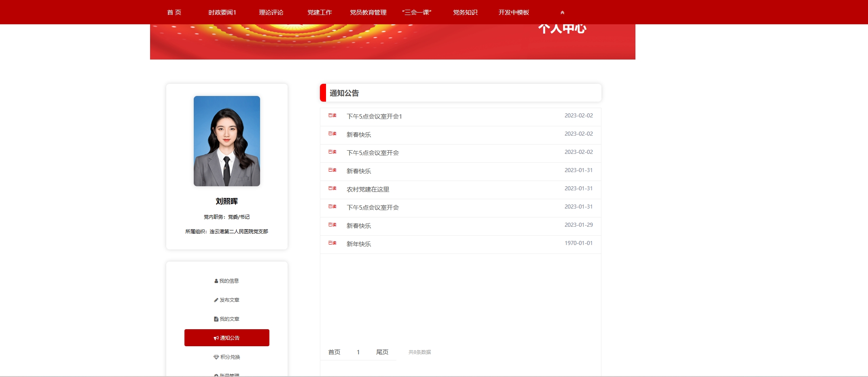Click 已读 badge on 下午5点会议室开会1 row
The width and height of the screenshot is (868, 377).
(x=332, y=115)
